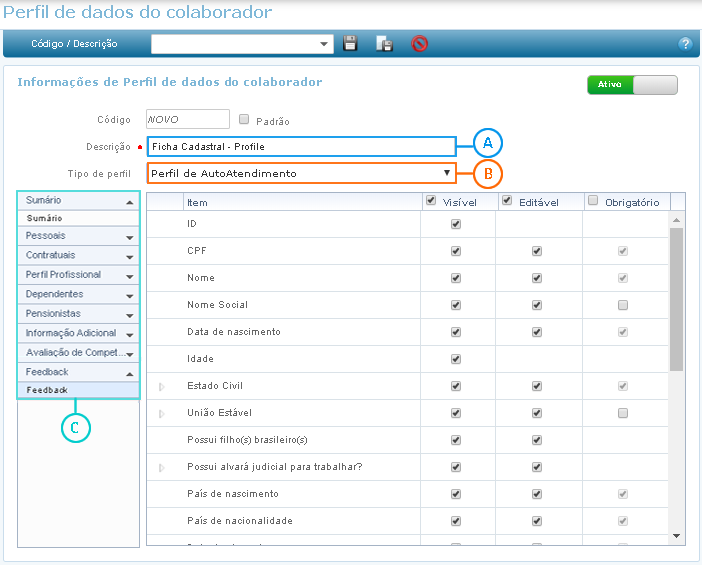The width and height of the screenshot is (702, 565).
Task: Check the Padrão checkbox
Action: [x=244, y=119]
